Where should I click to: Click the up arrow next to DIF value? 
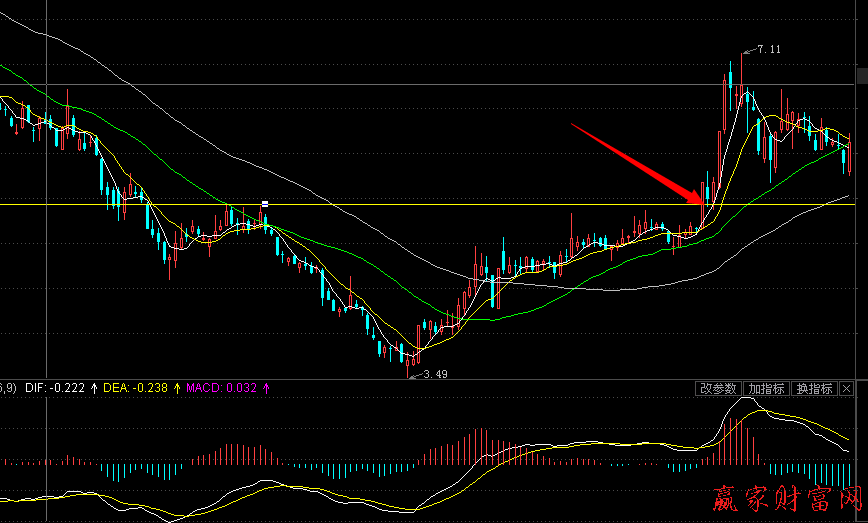tap(95, 388)
